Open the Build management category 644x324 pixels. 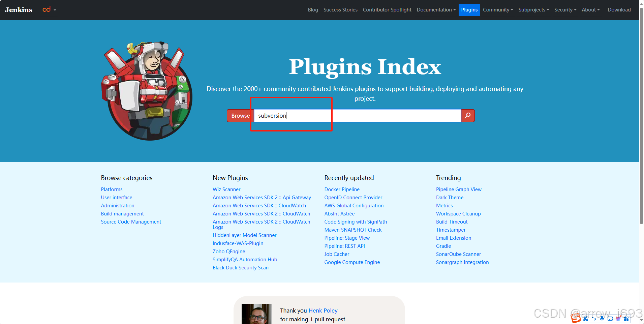[122, 214]
